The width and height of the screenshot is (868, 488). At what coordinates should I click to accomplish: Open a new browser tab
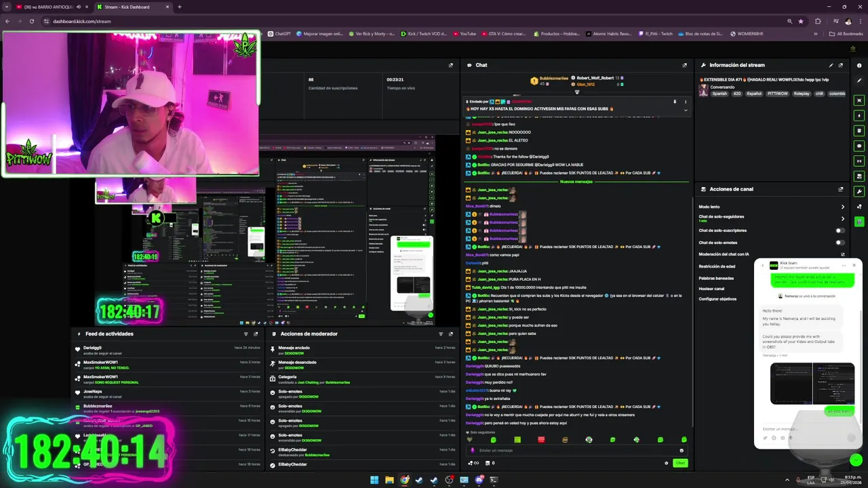click(x=180, y=7)
